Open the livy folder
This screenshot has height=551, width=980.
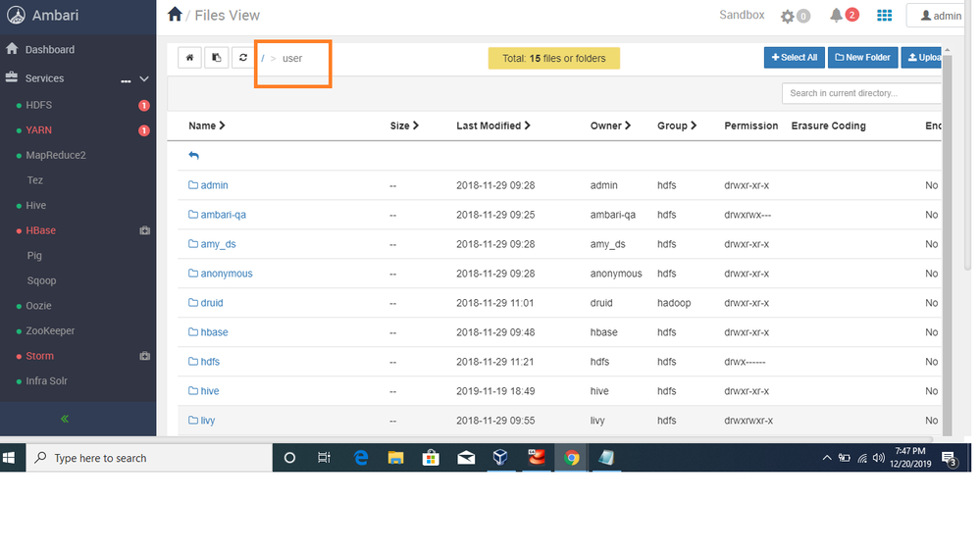201,420
